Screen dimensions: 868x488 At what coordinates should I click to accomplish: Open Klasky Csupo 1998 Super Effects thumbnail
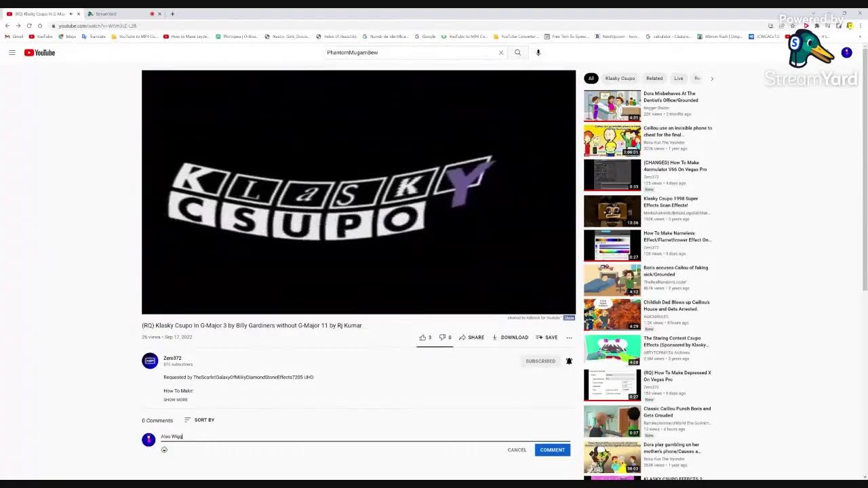point(612,211)
